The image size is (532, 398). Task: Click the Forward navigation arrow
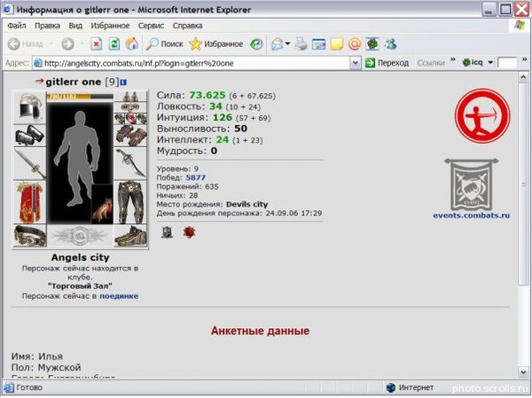tap(68, 44)
